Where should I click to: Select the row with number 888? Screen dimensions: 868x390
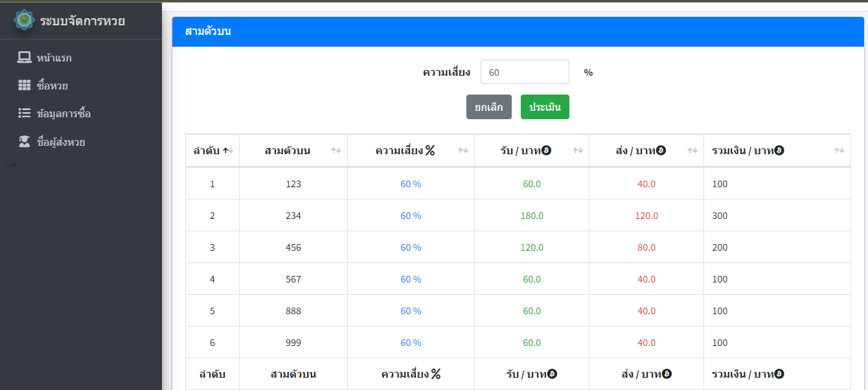(x=293, y=311)
